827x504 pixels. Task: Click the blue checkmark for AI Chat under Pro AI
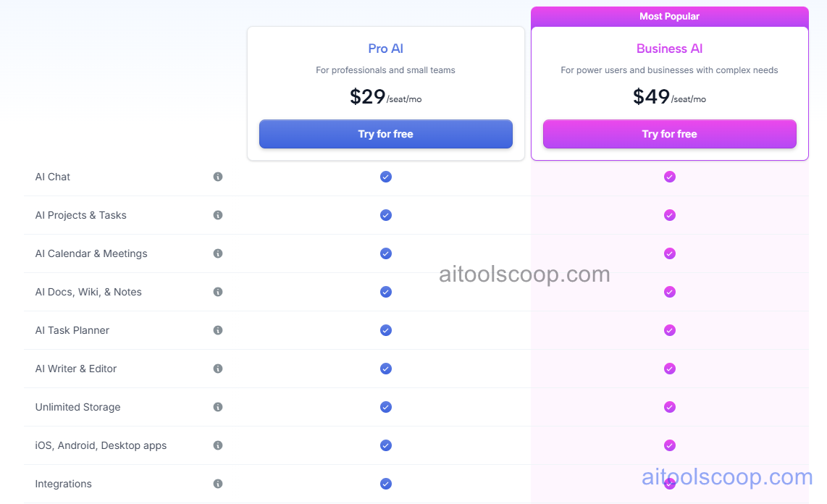[x=385, y=176]
